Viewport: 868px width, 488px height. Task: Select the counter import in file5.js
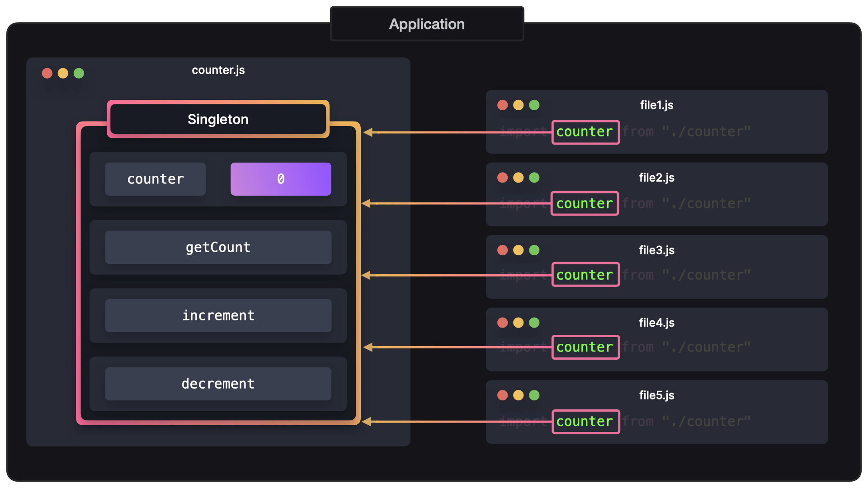click(x=585, y=421)
